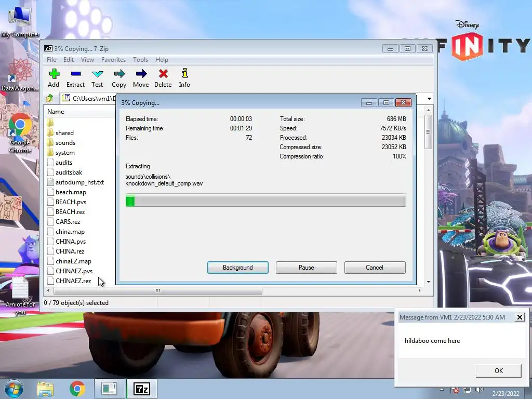Image resolution: width=532 pixels, height=399 pixels.
Task: Click the taskbar date 2/23/2022
Action: pos(506,394)
